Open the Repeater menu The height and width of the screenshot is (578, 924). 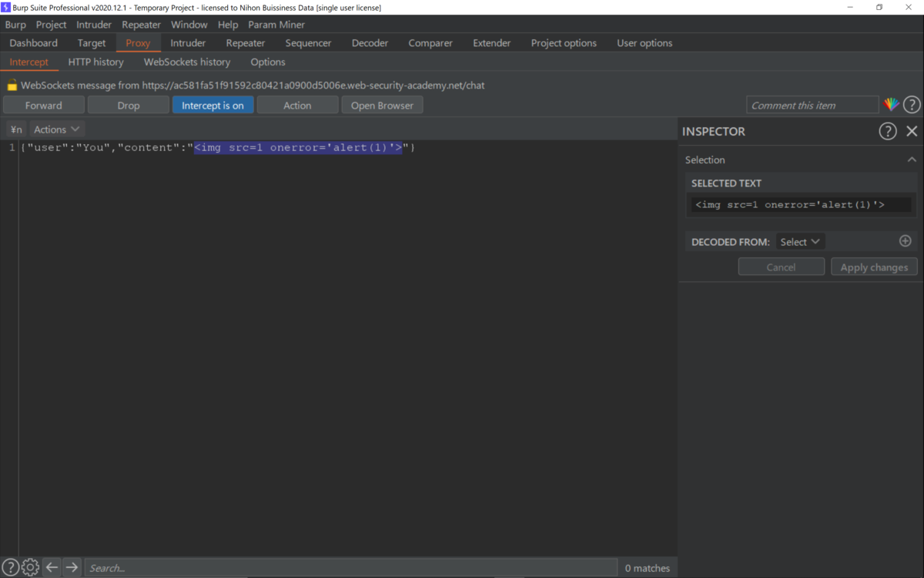[x=142, y=25]
